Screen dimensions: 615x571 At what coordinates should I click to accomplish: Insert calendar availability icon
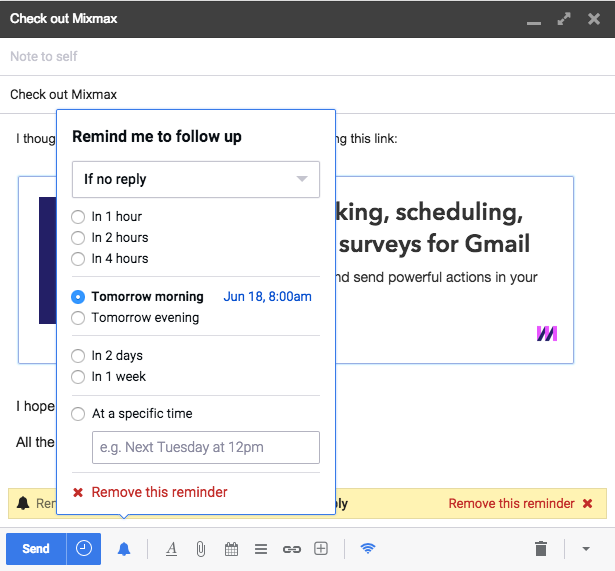(231, 549)
